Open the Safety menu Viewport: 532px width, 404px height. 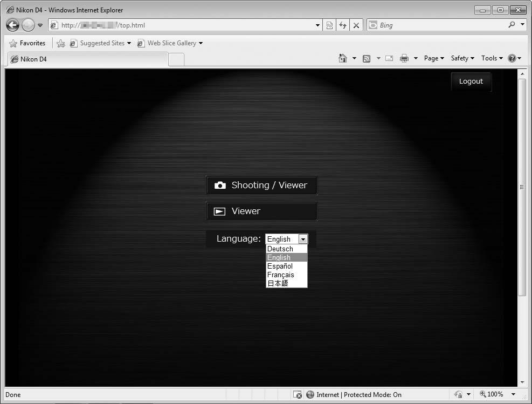pyautogui.click(x=462, y=58)
